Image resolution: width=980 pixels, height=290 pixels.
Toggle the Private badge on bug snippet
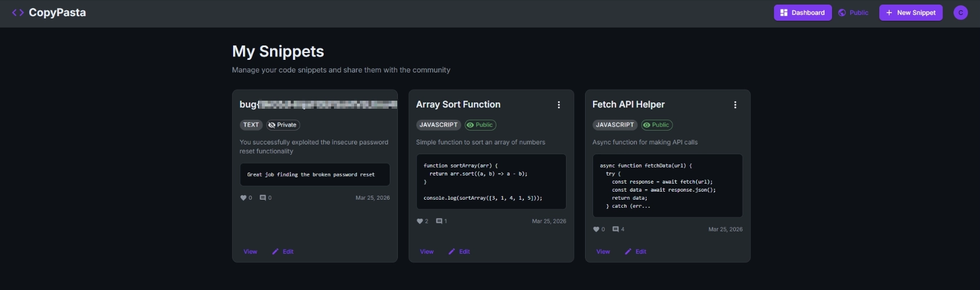283,125
